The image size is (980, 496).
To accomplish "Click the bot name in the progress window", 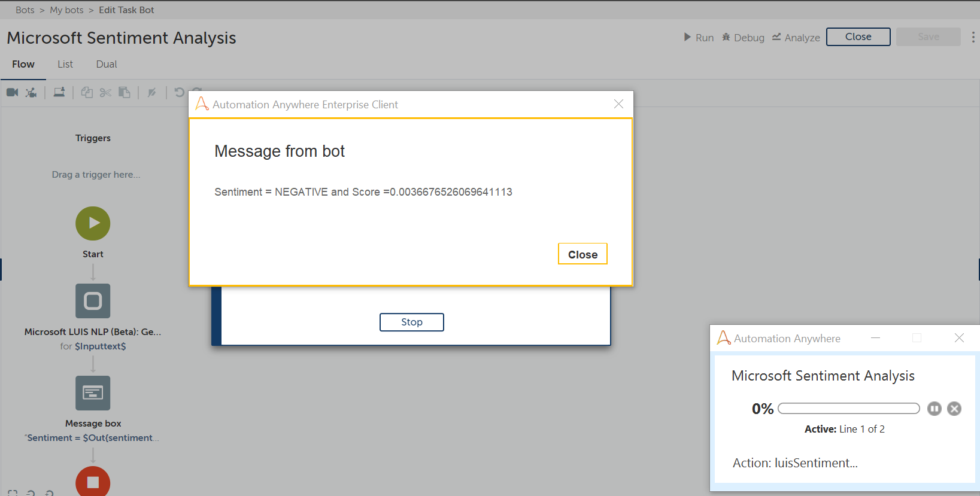I will click(823, 376).
